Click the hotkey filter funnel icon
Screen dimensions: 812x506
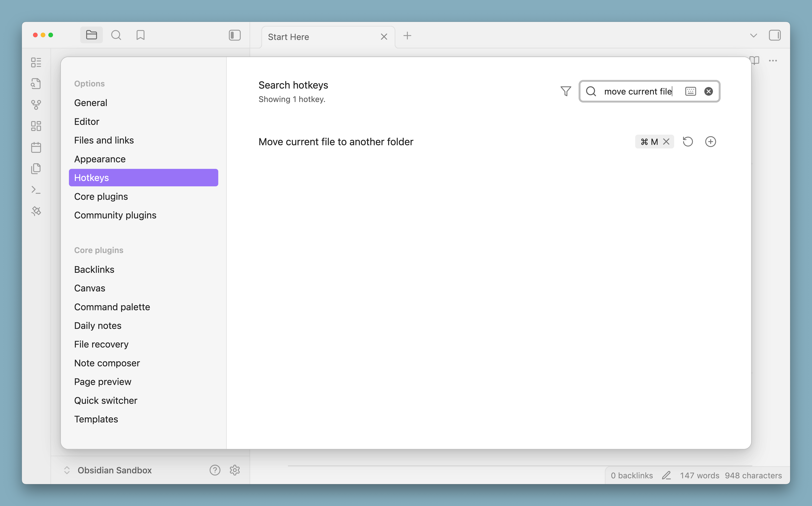point(566,91)
